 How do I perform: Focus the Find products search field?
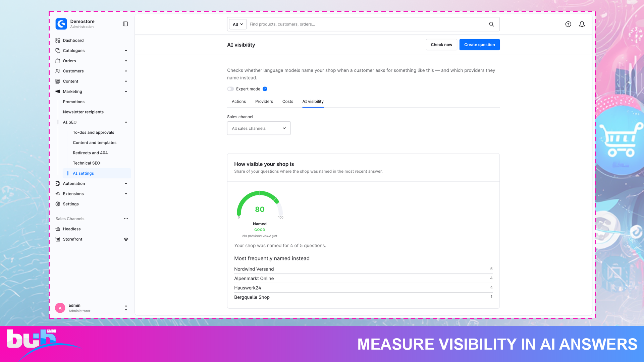click(x=367, y=24)
